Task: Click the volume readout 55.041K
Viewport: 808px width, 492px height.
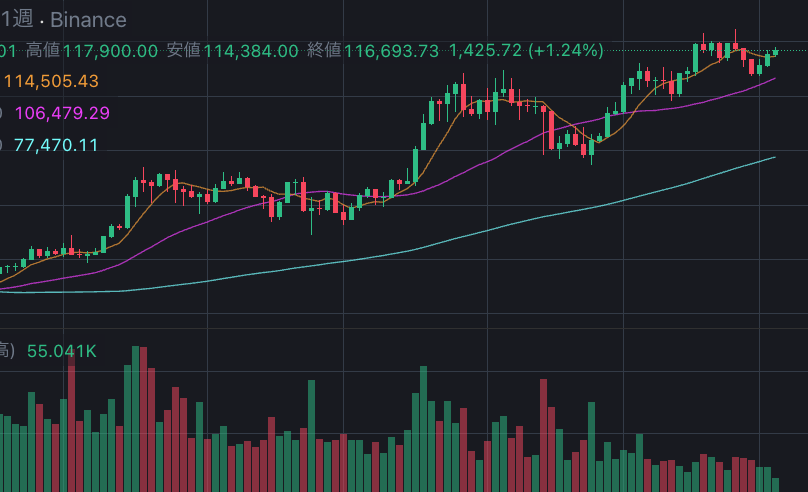Action: click(x=61, y=351)
